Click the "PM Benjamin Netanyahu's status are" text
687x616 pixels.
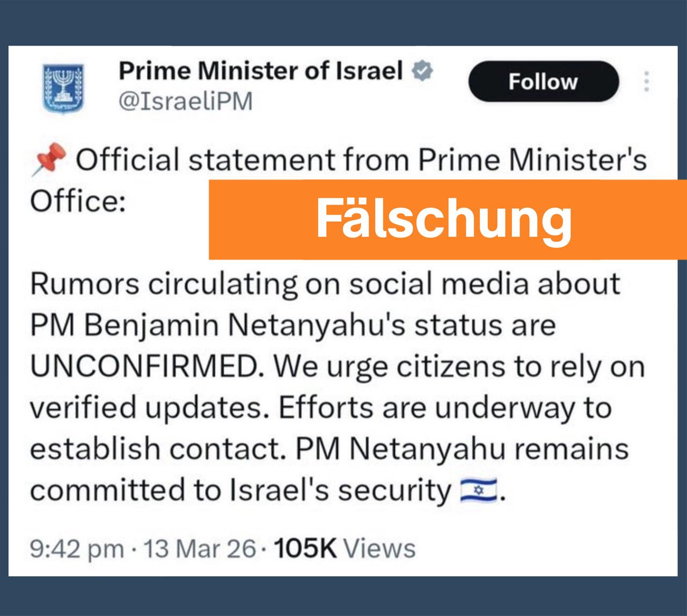click(293, 325)
